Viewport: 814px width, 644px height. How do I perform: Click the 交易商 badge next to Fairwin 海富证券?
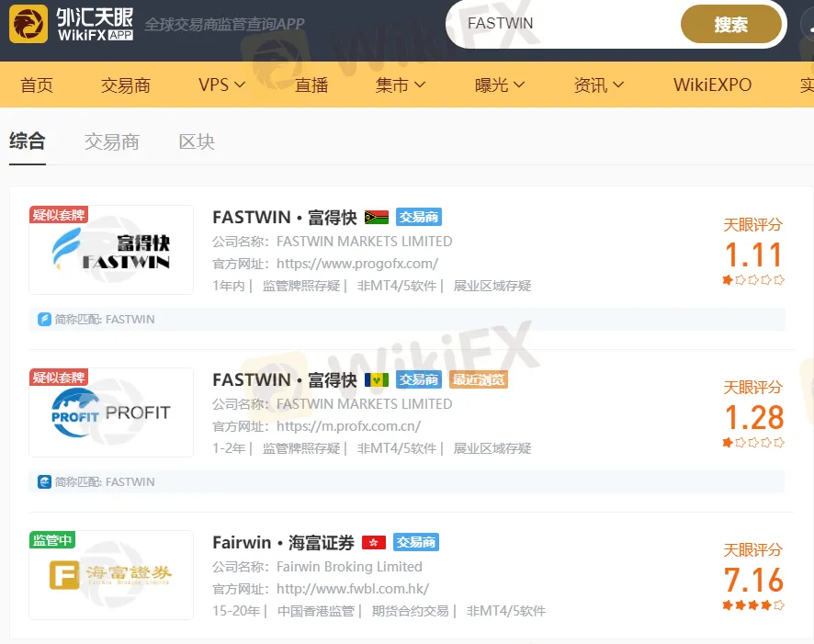coord(416,542)
